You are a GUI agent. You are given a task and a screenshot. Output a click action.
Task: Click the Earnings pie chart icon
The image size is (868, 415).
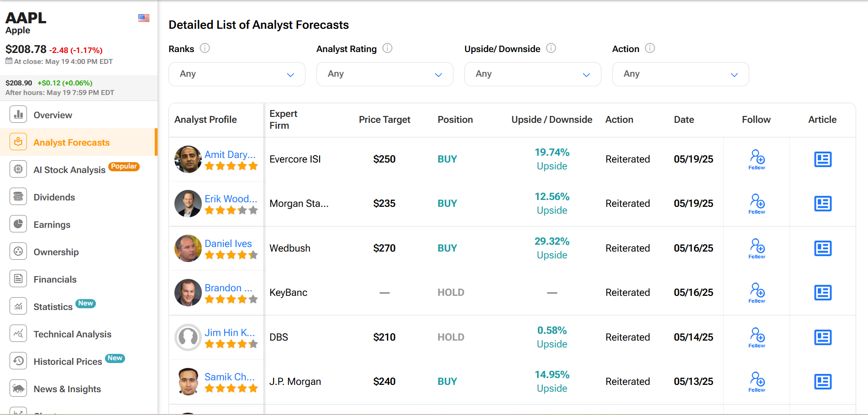(18, 224)
